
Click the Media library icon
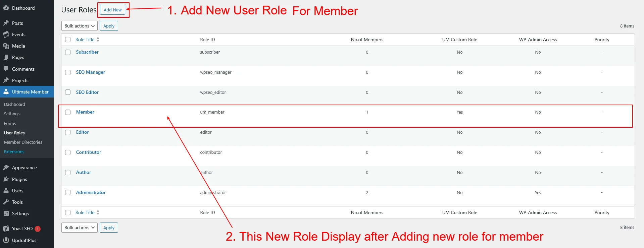pos(6,46)
